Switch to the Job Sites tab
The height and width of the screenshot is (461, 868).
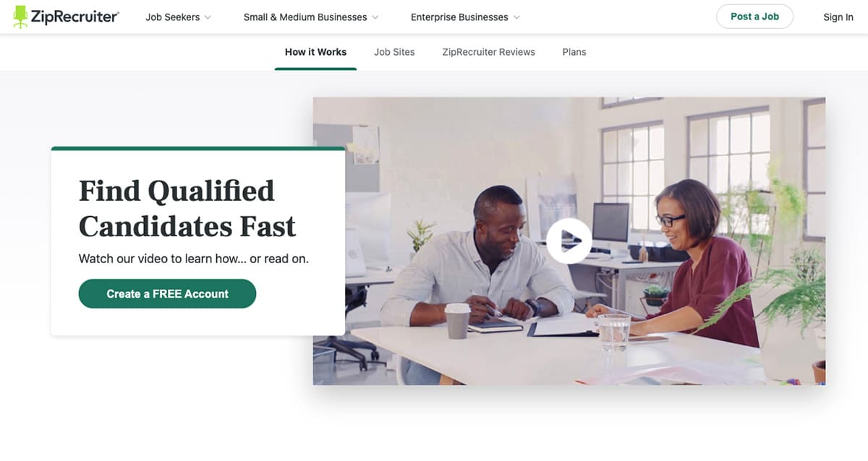coord(394,52)
